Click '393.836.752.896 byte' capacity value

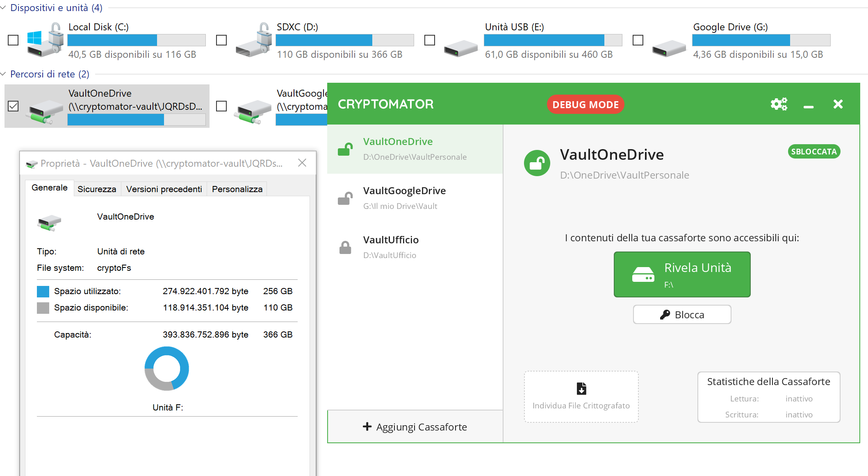click(x=205, y=335)
